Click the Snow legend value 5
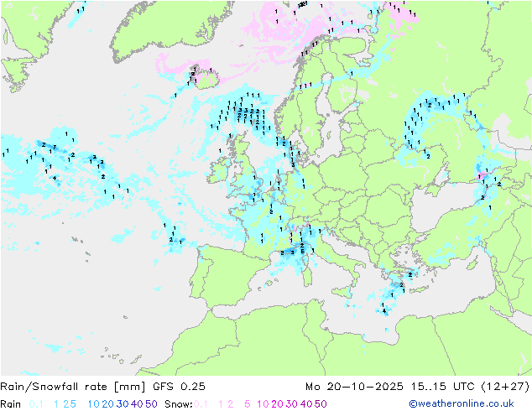532x411 pixels. [x=247, y=404]
